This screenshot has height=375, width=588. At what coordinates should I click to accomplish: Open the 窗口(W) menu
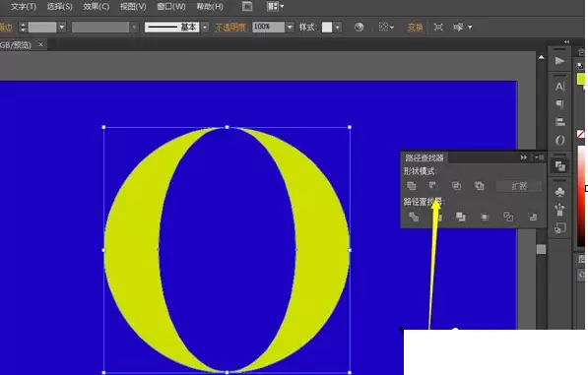[x=171, y=6]
